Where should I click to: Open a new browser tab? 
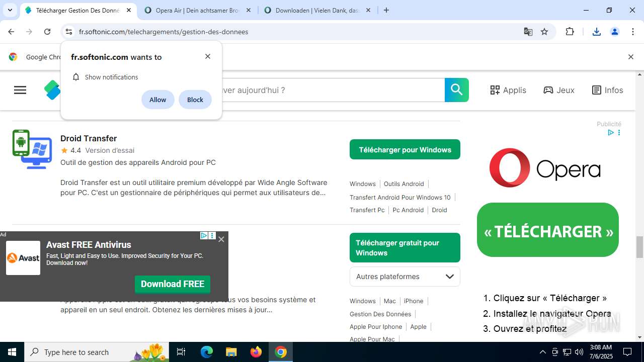pos(386,10)
